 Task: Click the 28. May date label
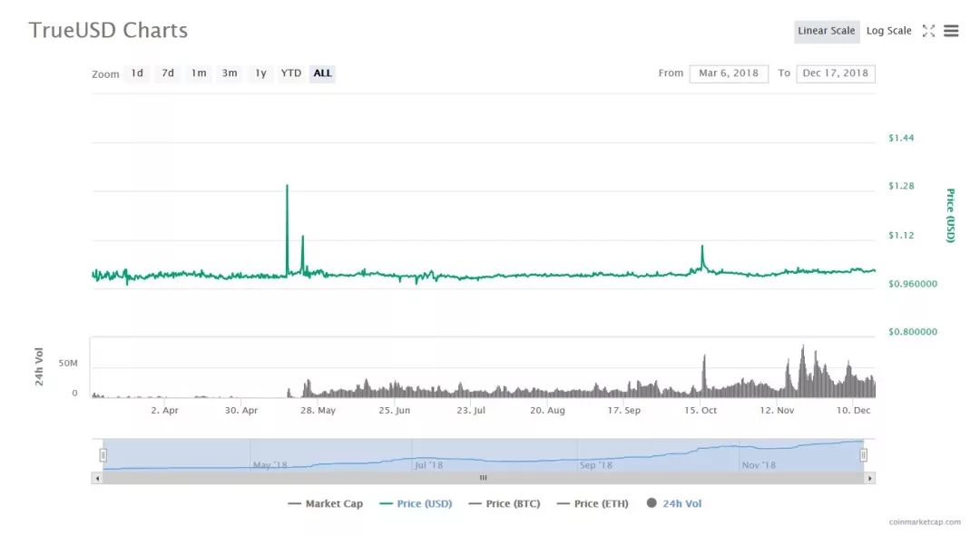pyautogui.click(x=318, y=411)
